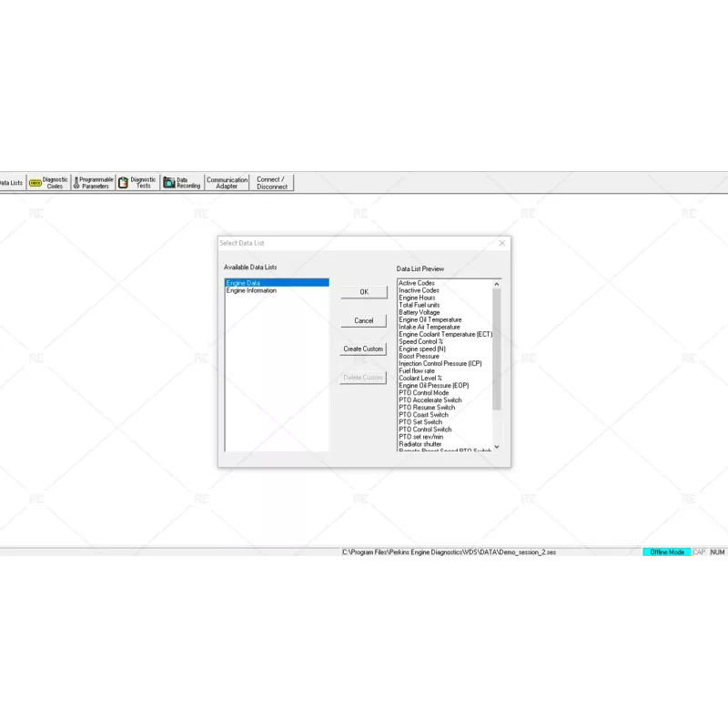Choose Battery Voltage from the preview list
The height and width of the screenshot is (728, 728).
coord(420,312)
